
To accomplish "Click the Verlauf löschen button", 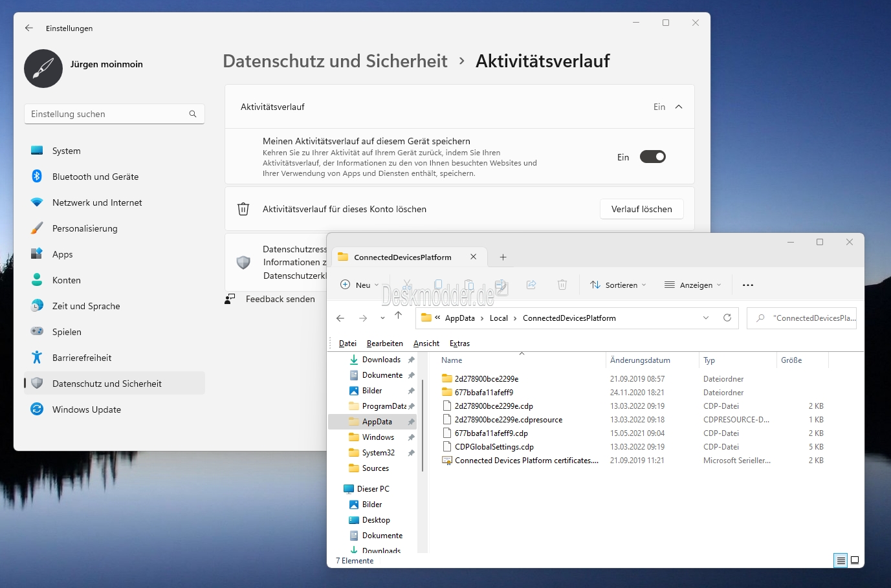I will coord(642,209).
